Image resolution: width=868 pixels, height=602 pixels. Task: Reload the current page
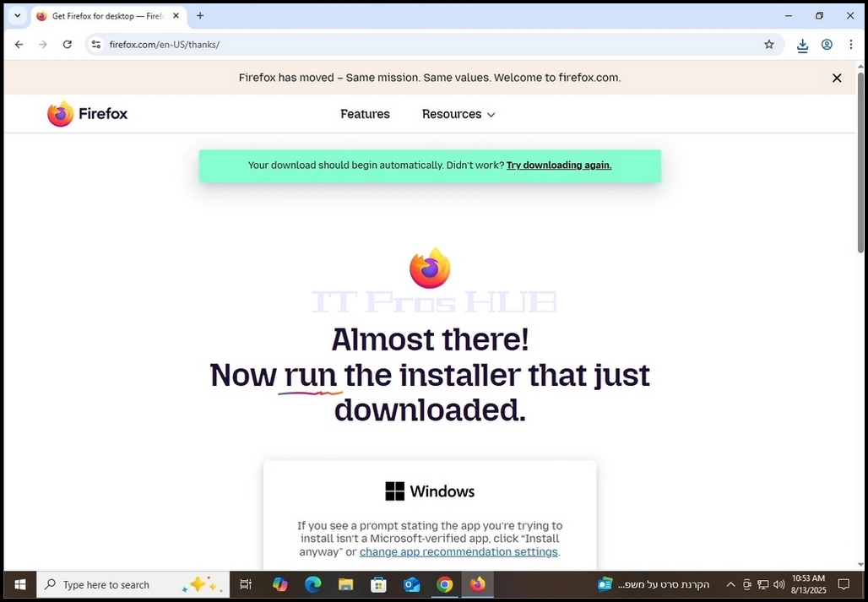67,45
